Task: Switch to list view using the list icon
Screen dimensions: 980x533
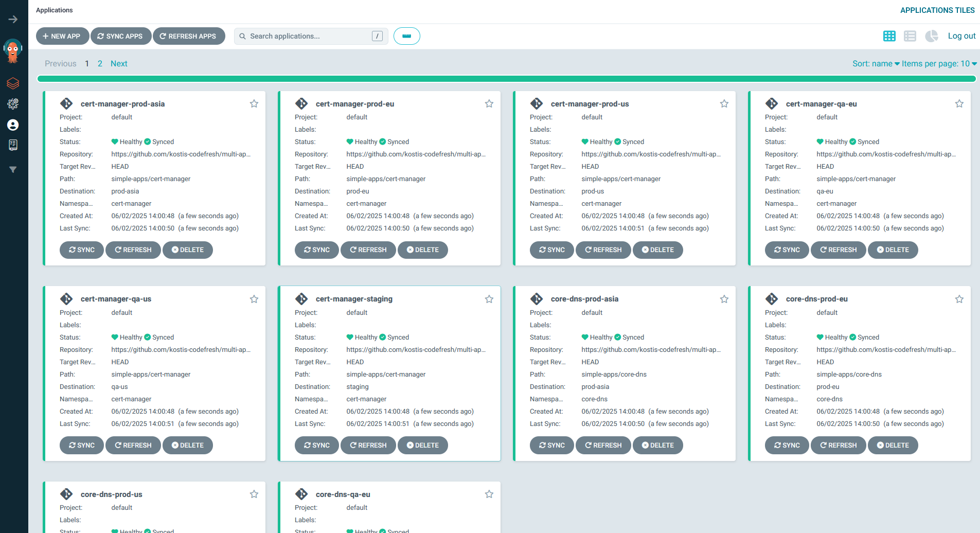Action: 910,36
